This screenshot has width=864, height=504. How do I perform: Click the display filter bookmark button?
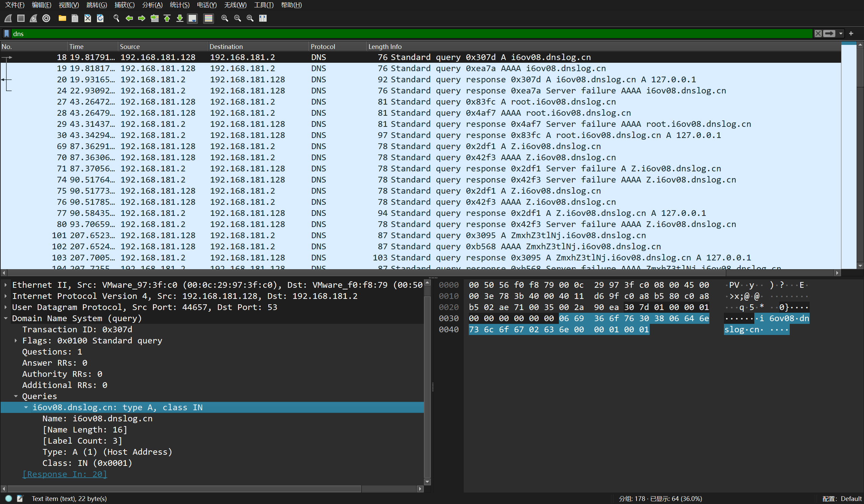pyautogui.click(x=6, y=34)
